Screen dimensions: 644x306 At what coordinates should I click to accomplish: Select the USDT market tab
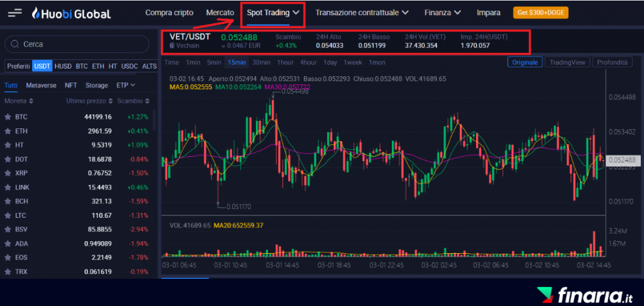point(42,66)
